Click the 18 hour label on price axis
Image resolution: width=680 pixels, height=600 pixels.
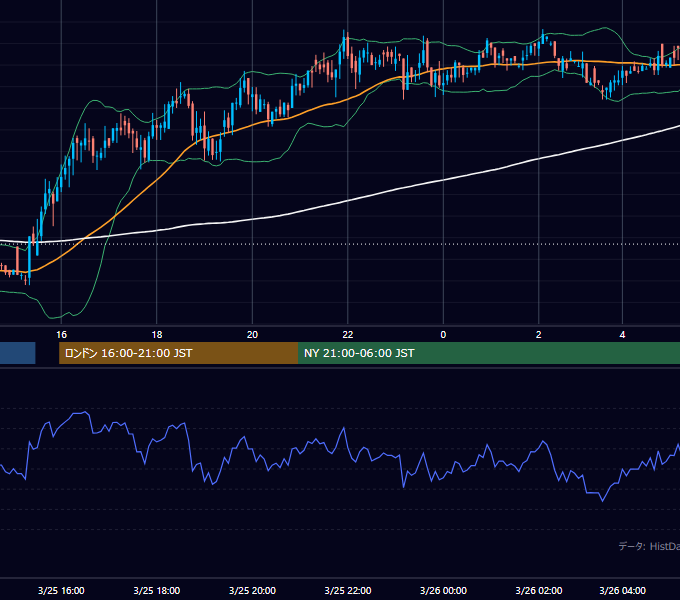pyautogui.click(x=157, y=335)
